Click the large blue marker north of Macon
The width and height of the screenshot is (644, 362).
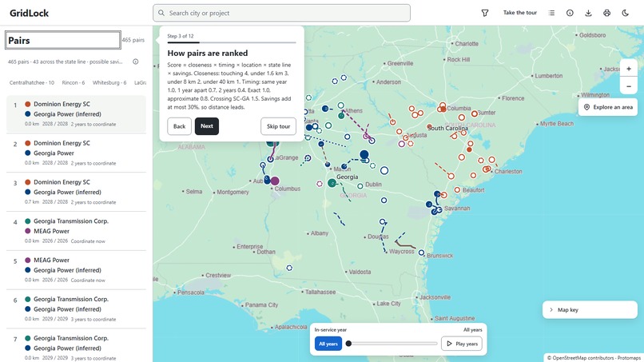(x=364, y=154)
